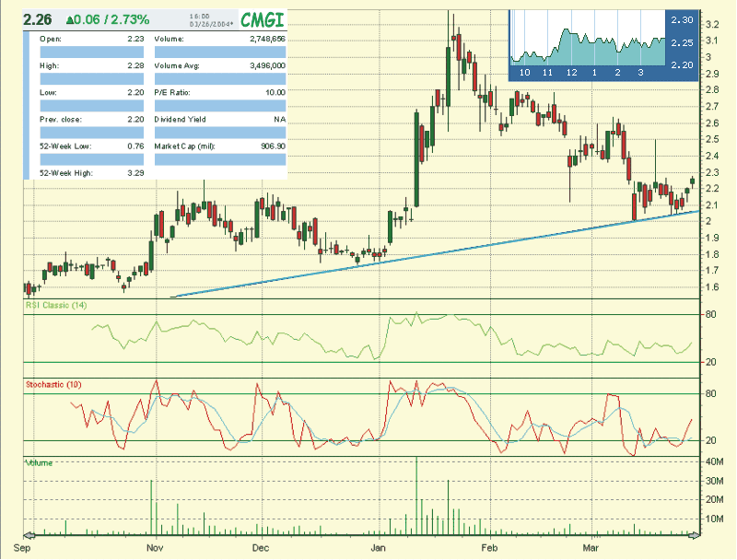This screenshot has width=737, height=560.
Task: Click the Nov label on the time axis
Action: pos(155,548)
